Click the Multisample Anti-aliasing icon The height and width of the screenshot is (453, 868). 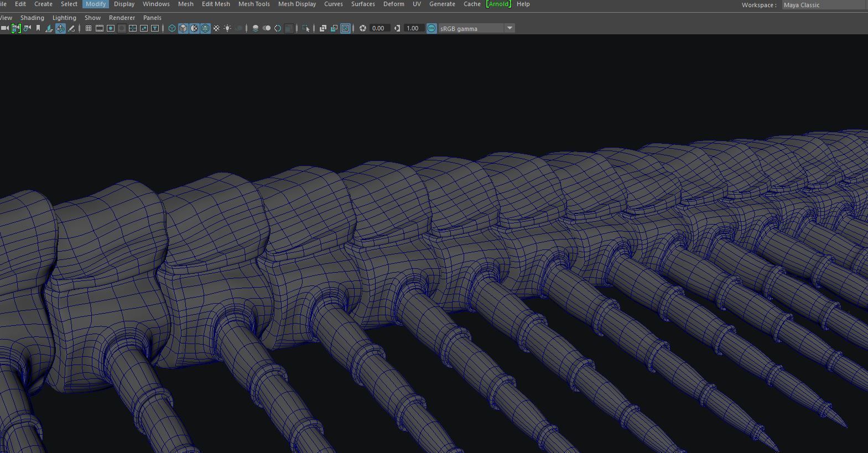pos(278,28)
